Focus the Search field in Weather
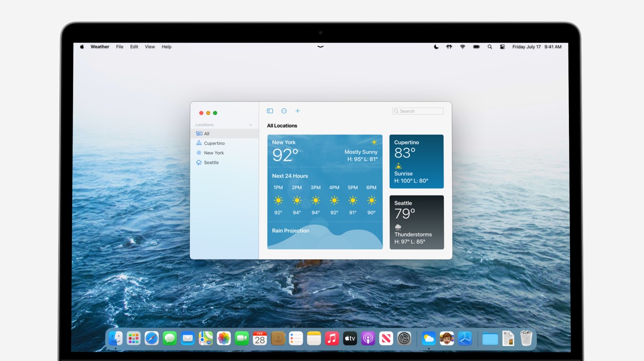 (418, 111)
